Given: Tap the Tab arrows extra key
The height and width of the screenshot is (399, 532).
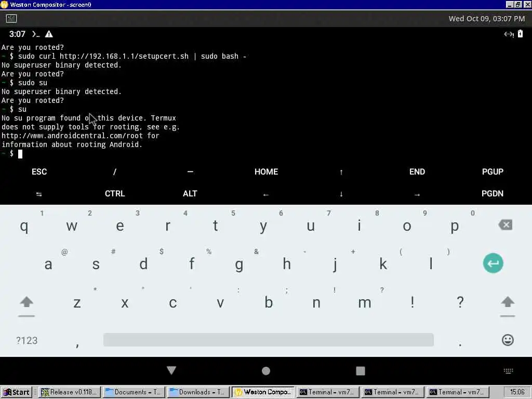Looking at the screenshot, I should pos(39,194).
